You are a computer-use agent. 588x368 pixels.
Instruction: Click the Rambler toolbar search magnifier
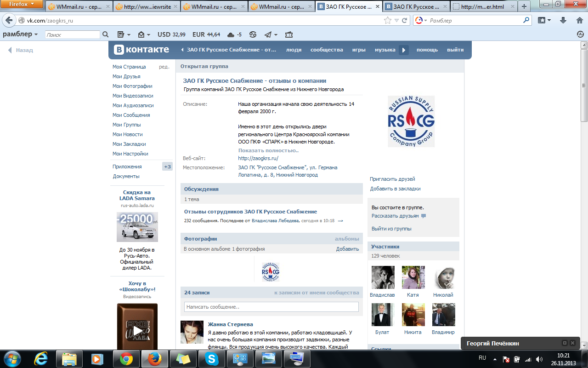click(x=105, y=34)
